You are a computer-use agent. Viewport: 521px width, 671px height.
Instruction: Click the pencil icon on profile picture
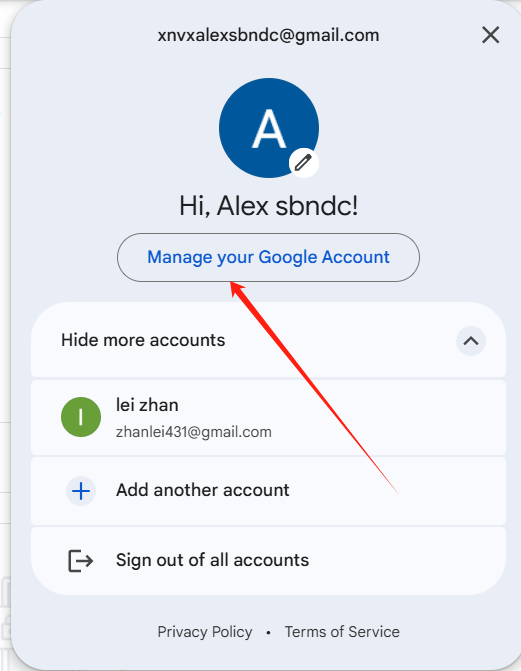point(304,163)
